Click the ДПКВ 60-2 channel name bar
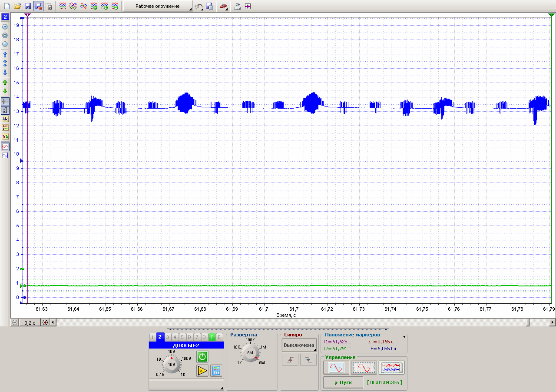Viewport: 556px width, 392px height. click(x=186, y=345)
